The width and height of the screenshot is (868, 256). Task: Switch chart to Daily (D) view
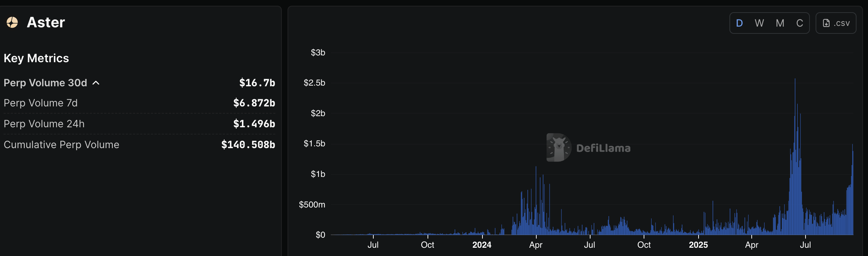739,23
